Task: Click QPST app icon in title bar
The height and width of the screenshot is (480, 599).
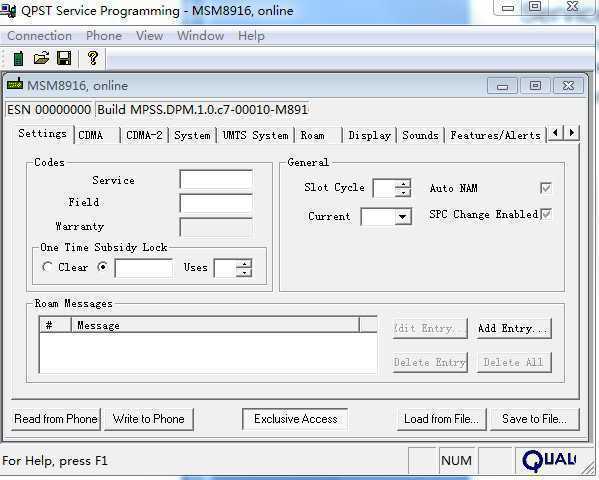Action: coord(8,10)
